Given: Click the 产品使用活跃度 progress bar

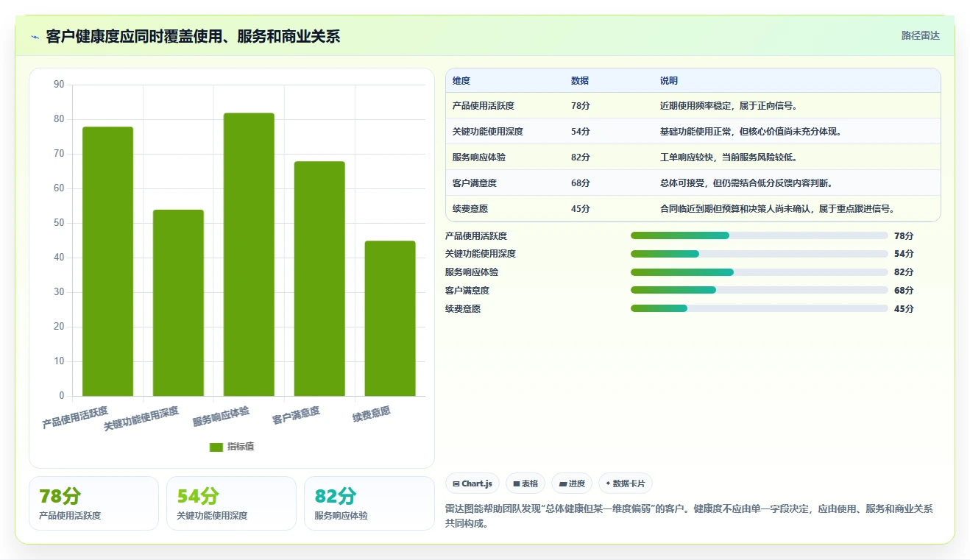Looking at the screenshot, I should (760, 235).
